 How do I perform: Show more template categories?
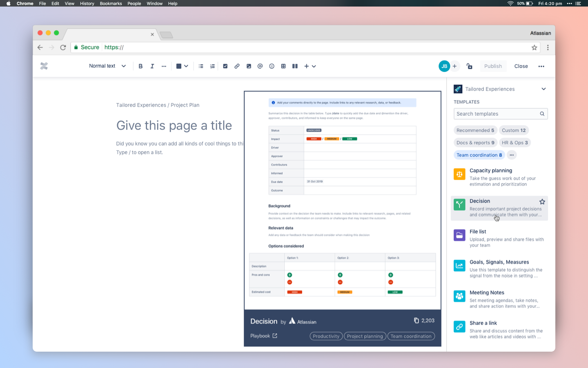click(512, 155)
